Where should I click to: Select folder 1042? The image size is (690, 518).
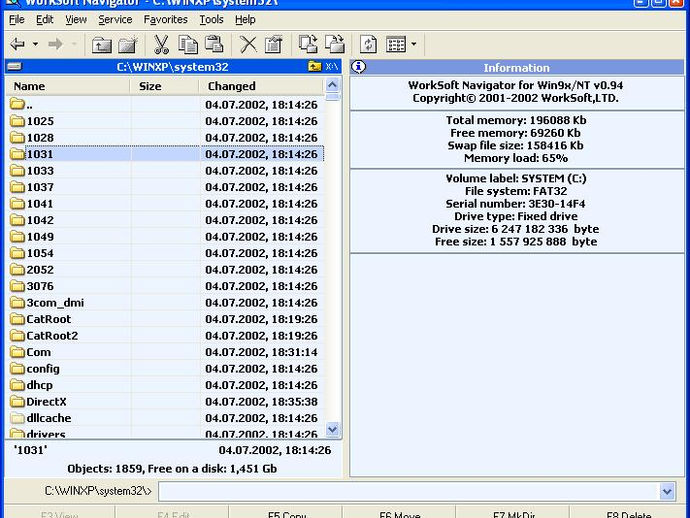[165, 220]
